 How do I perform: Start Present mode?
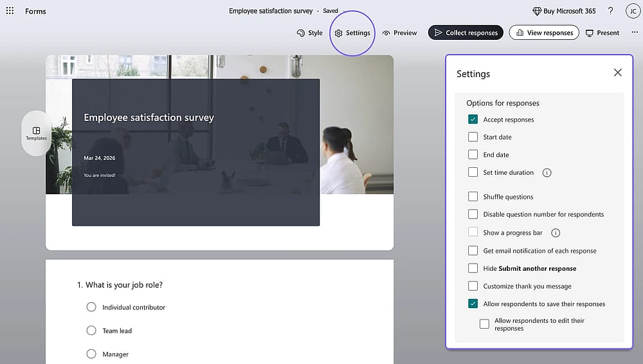[x=602, y=33]
